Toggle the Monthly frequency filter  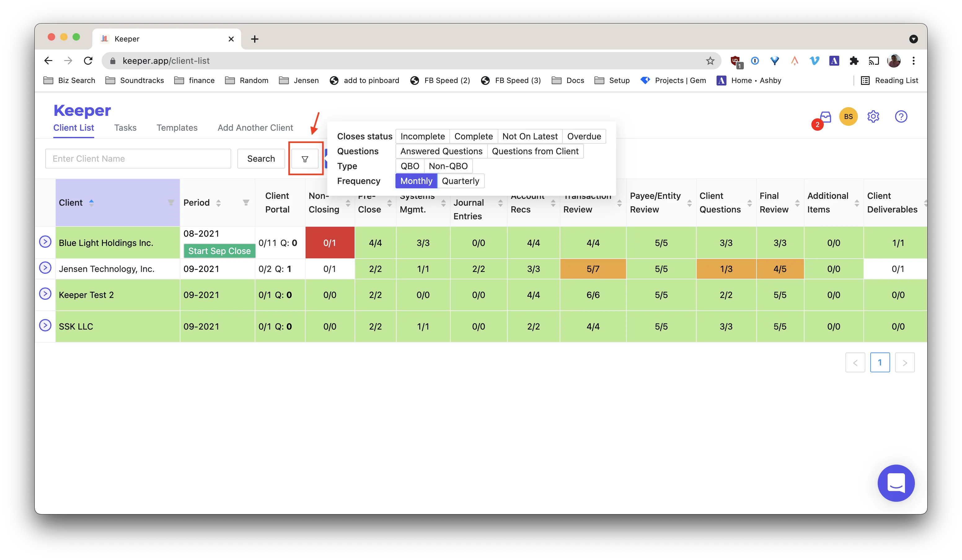(416, 181)
